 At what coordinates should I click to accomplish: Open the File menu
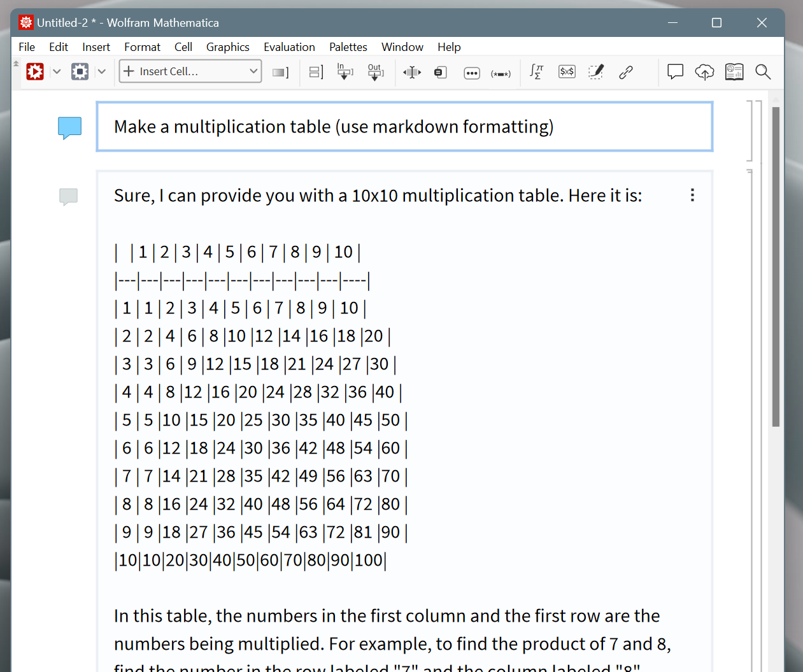pos(27,47)
